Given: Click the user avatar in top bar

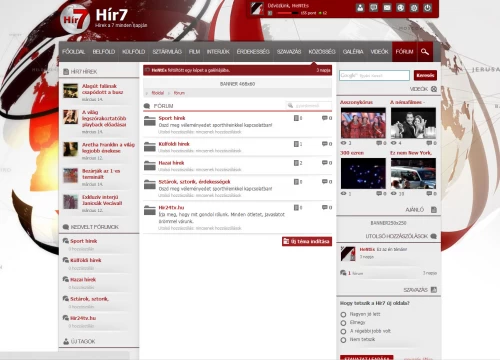Looking at the screenshot, I should coord(257,9).
